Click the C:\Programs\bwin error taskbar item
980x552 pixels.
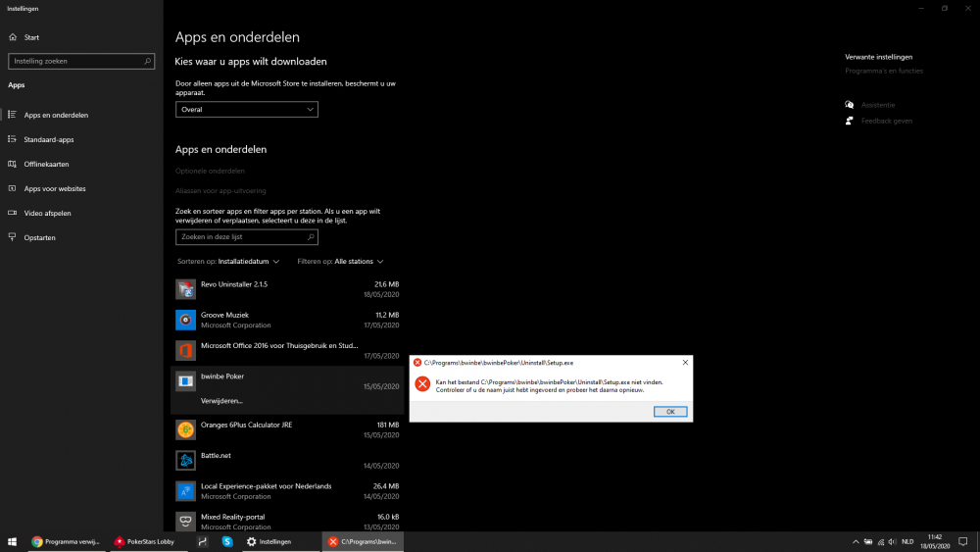click(x=364, y=542)
